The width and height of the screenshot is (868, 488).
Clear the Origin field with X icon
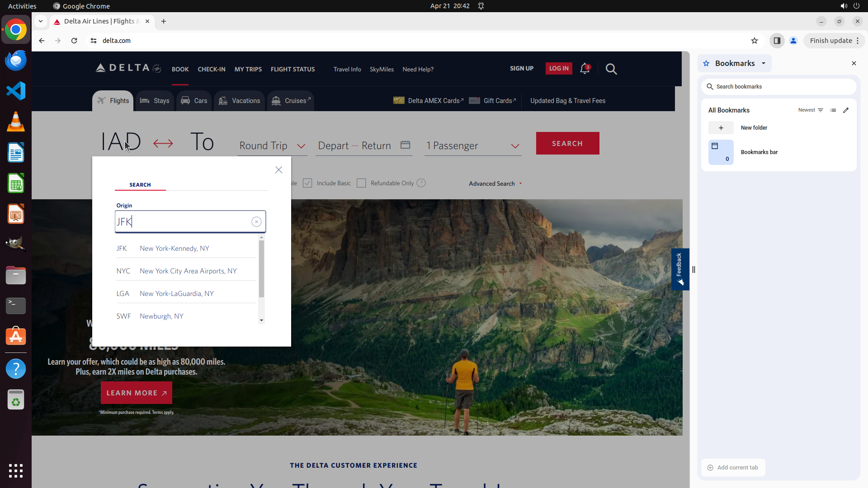coord(256,222)
